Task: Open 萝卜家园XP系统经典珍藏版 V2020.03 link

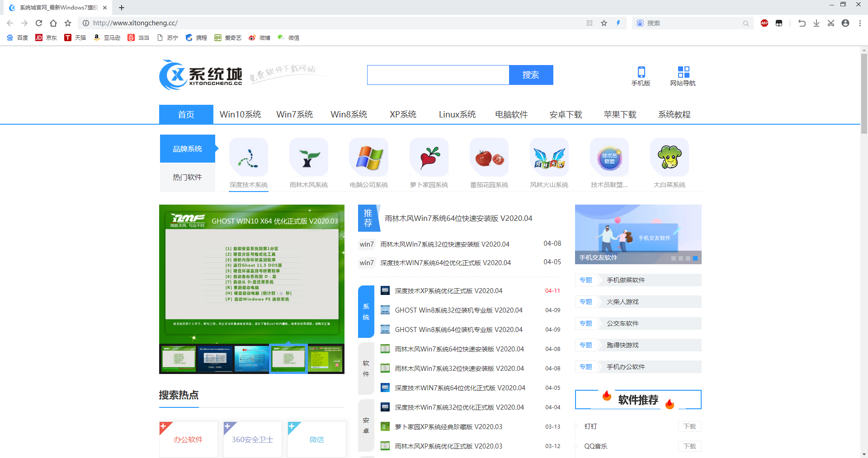Action: (x=448, y=427)
